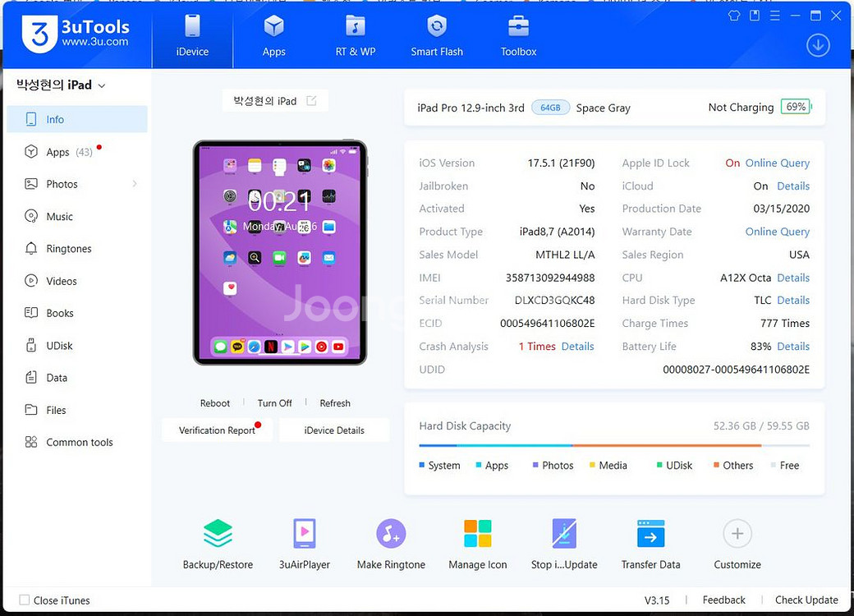Click the Verification Report button
Screen dimensions: 854x616
(217, 430)
